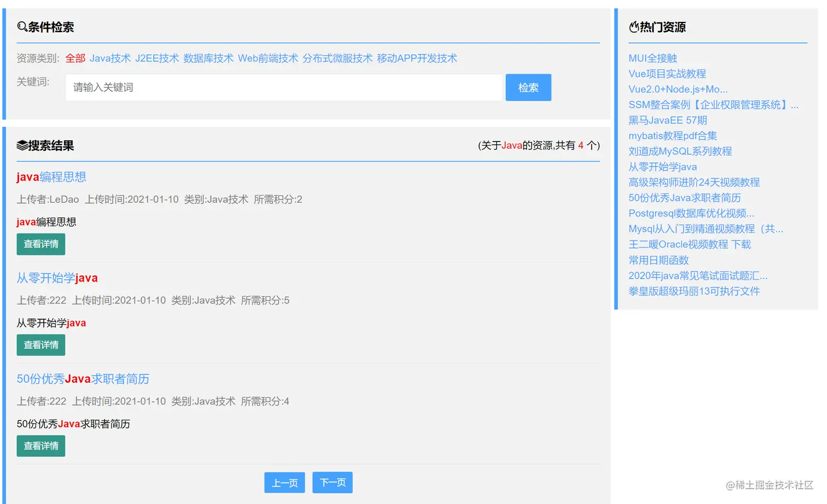
Task: Open hot resource Mysql从入门到精通视频教程
Action: click(x=706, y=229)
